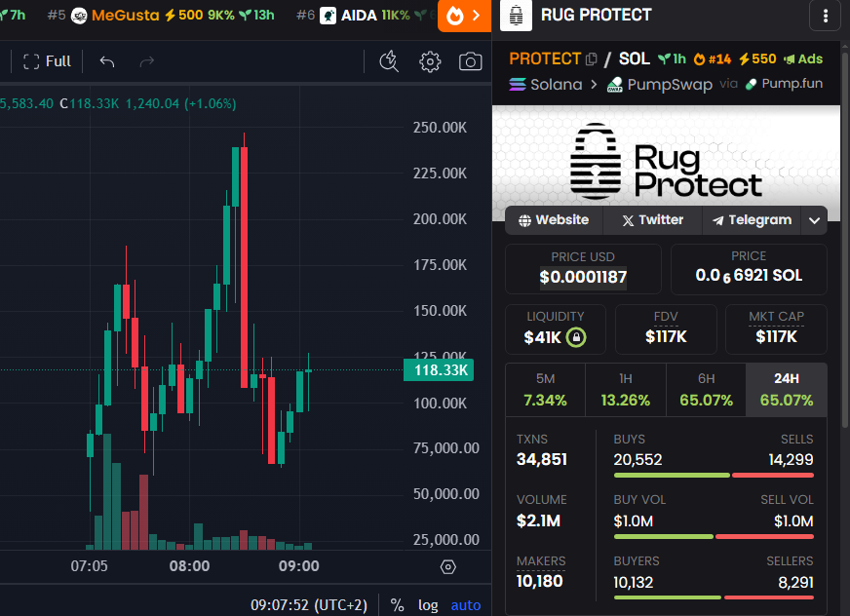Open chart settings gear
Image resolution: width=850 pixels, height=616 pixels.
pyautogui.click(x=430, y=61)
